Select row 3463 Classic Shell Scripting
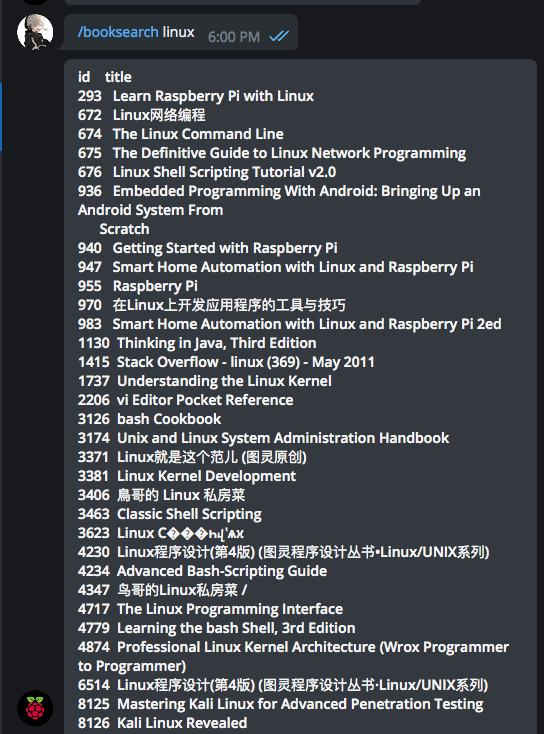Viewport: 544px width, 734px height. 169,514
